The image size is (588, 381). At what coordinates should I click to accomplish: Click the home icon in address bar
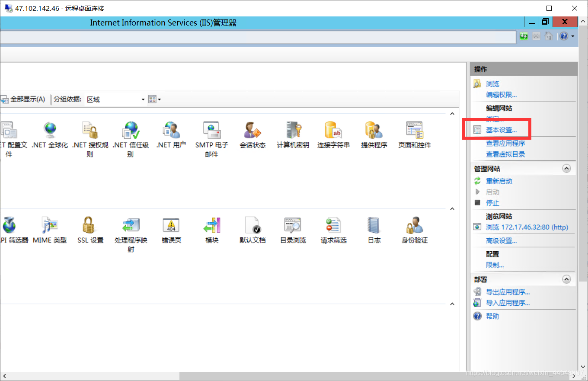[x=549, y=36]
